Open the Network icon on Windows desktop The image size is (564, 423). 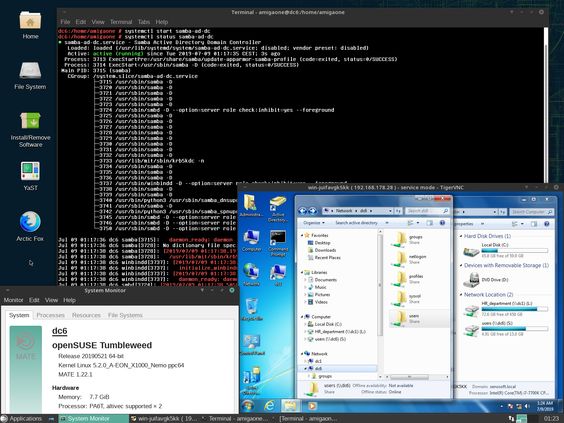(x=251, y=274)
